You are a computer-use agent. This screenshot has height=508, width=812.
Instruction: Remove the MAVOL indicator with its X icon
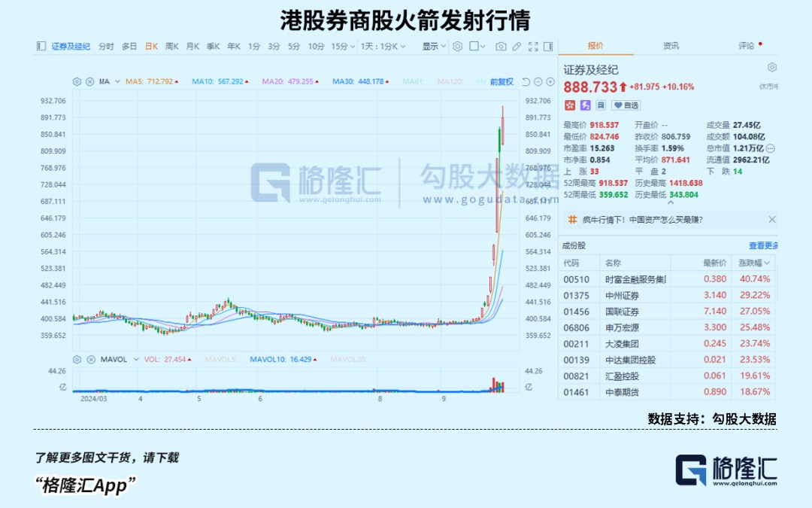91,359
